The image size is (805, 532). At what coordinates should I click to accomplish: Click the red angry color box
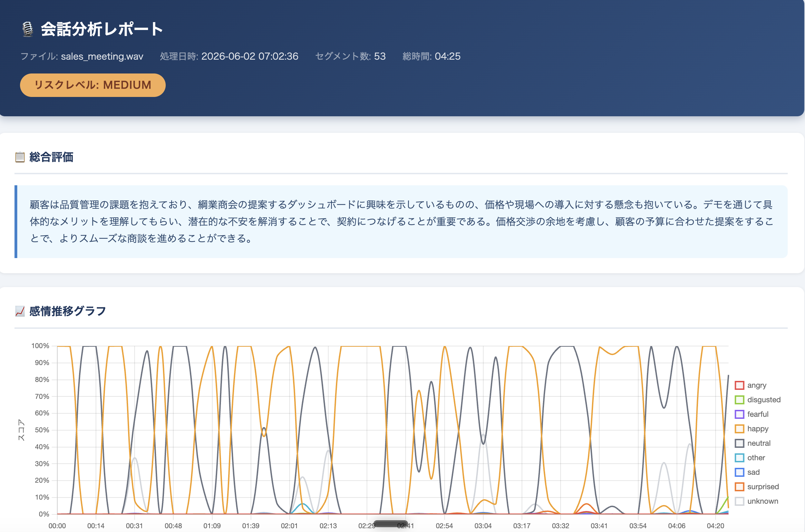(739, 385)
